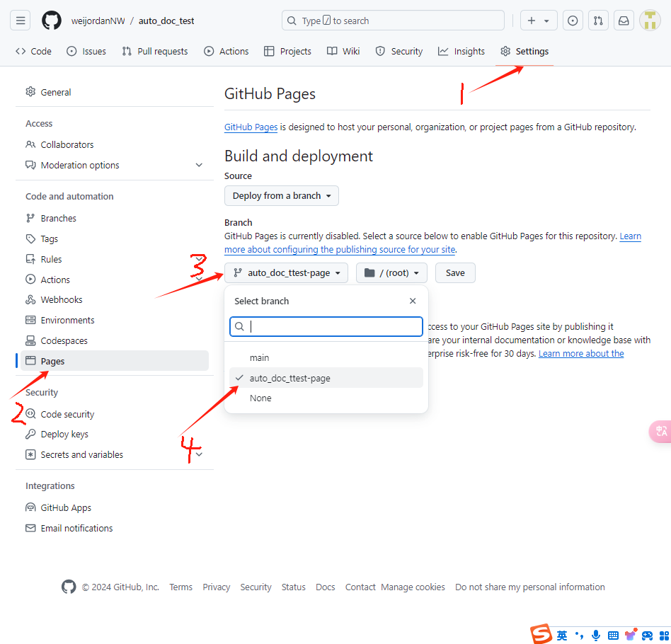Open Webhooks settings page
This screenshot has width=671, height=644.
click(114, 299)
